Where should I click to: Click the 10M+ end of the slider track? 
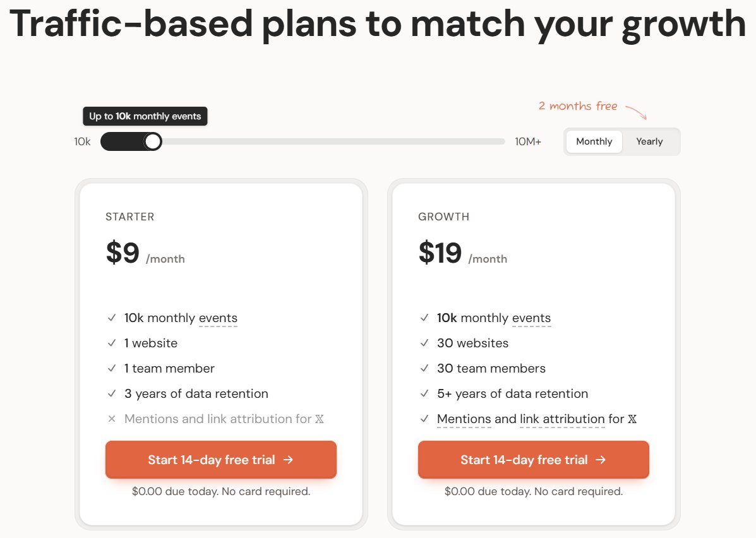coord(503,141)
